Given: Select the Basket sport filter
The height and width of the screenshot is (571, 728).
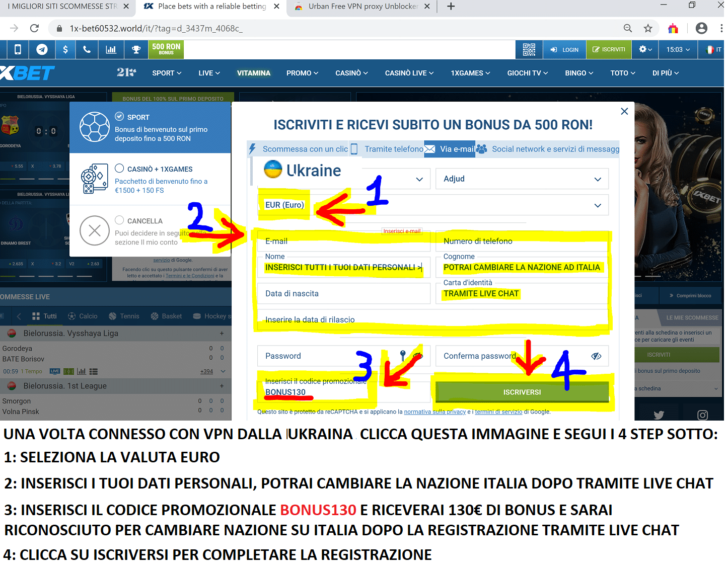Looking at the screenshot, I should [x=167, y=316].
